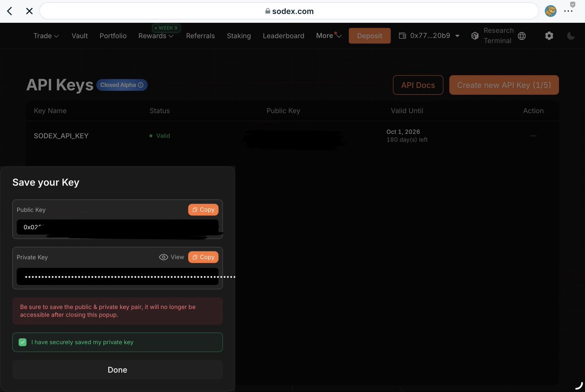The width and height of the screenshot is (585, 392).
Task: Expand the Rewards dropdown
Action: point(156,36)
